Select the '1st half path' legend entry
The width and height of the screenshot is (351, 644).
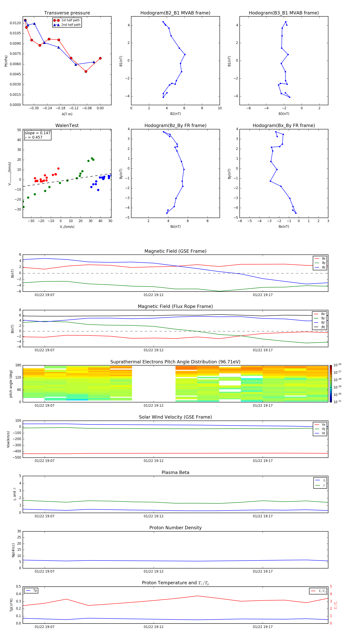point(67,20)
